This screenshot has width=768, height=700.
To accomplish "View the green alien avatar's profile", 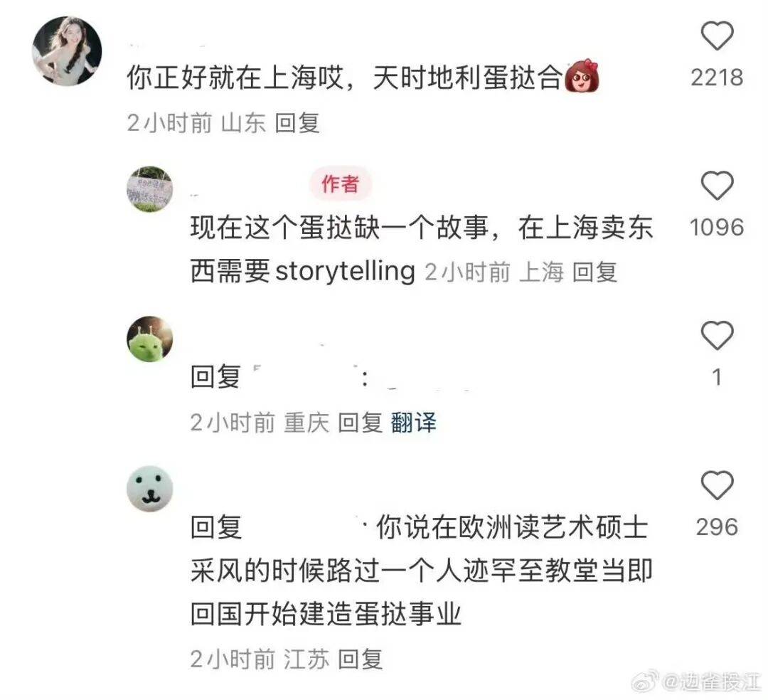I will coord(149,339).
